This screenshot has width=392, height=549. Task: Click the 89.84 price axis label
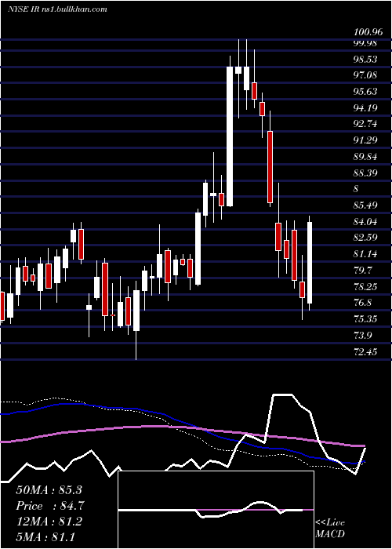[365, 157]
